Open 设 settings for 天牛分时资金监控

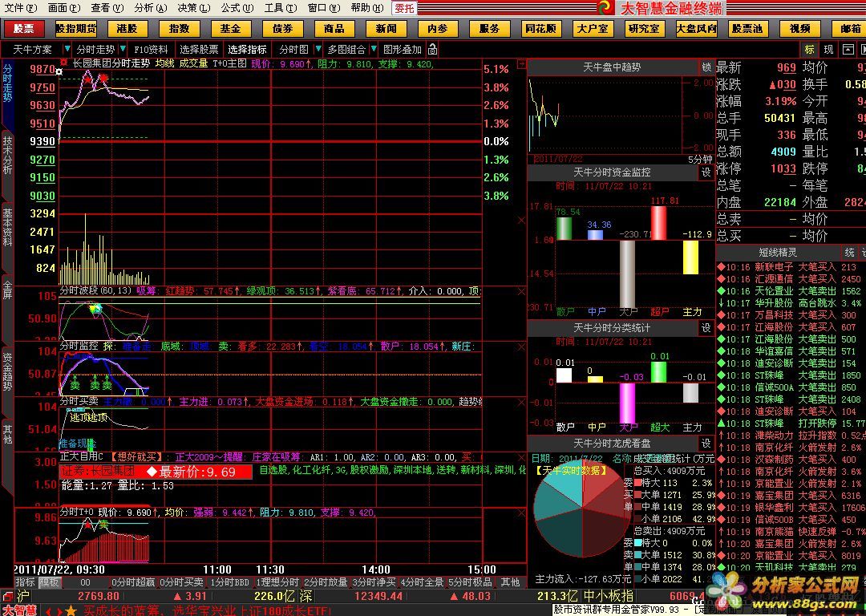(706, 172)
